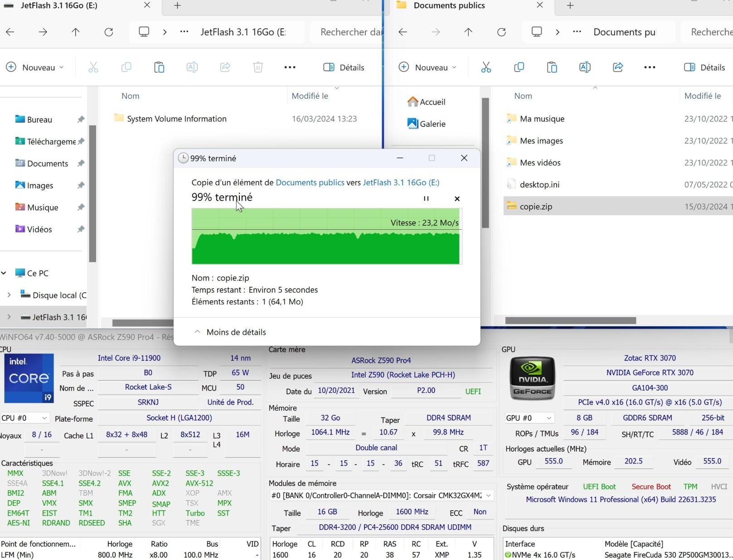Switch to the Documents publics tab
The height and width of the screenshot is (560, 733).
tap(449, 5)
